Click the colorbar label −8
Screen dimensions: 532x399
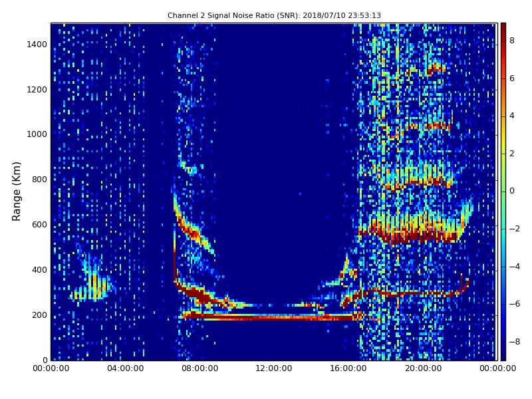point(514,342)
